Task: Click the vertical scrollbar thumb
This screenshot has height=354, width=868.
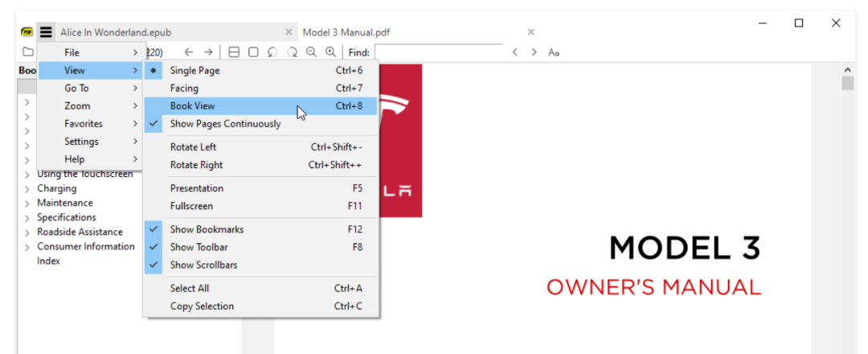Action: [x=848, y=83]
